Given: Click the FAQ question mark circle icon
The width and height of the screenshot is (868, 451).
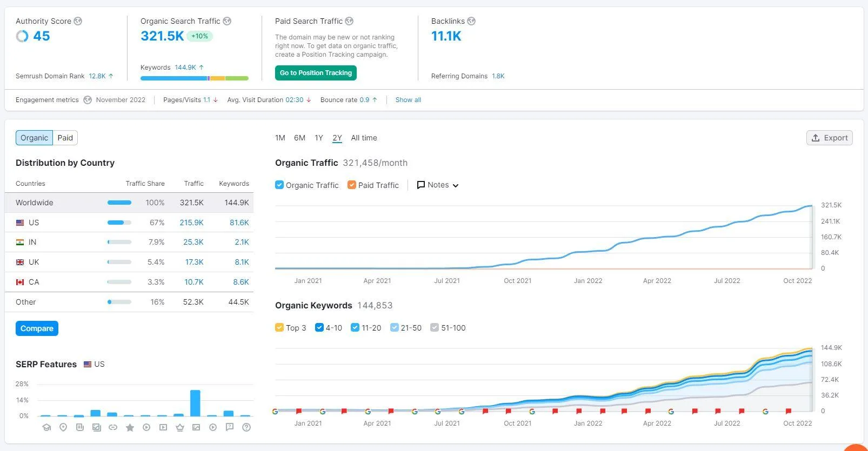Looking at the screenshot, I should [x=246, y=427].
